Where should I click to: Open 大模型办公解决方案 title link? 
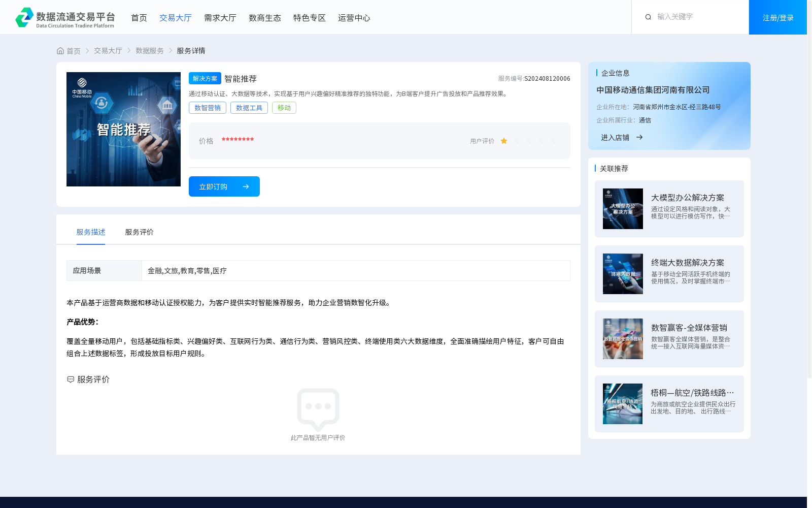[x=688, y=198]
